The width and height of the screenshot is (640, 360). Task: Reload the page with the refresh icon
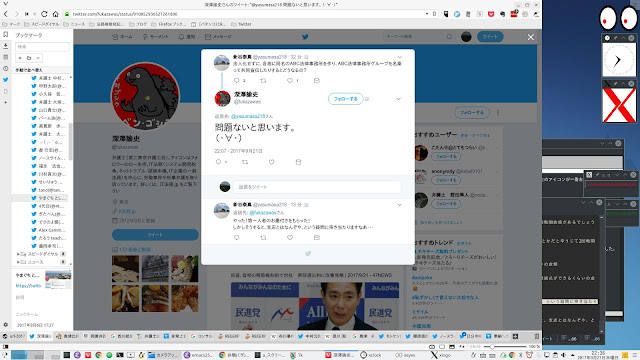tap(44, 14)
